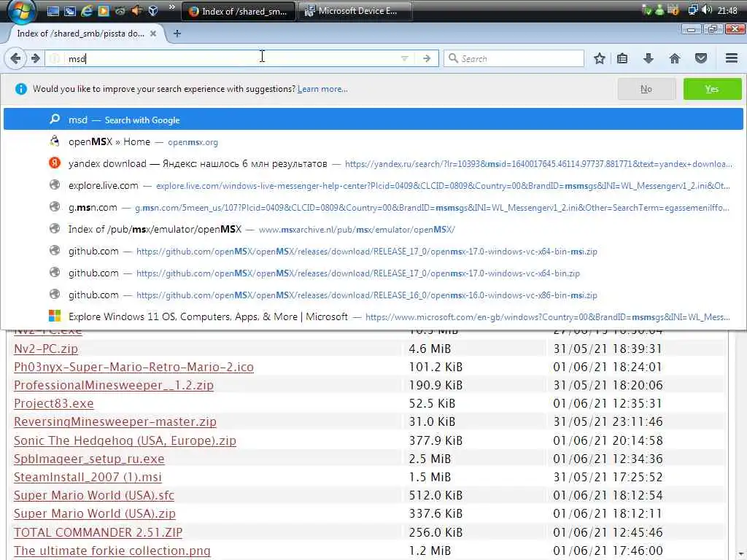Viewport: 747px width, 560px height.
Task: Download ProfessionalMinesweeper__1.2.zip
Action: coord(113,385)
